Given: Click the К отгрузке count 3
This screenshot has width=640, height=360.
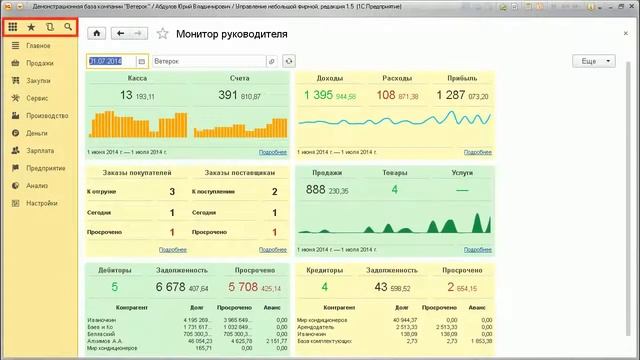Looking at the screenshot, I should pyautogui.click(x=172, y=192).
